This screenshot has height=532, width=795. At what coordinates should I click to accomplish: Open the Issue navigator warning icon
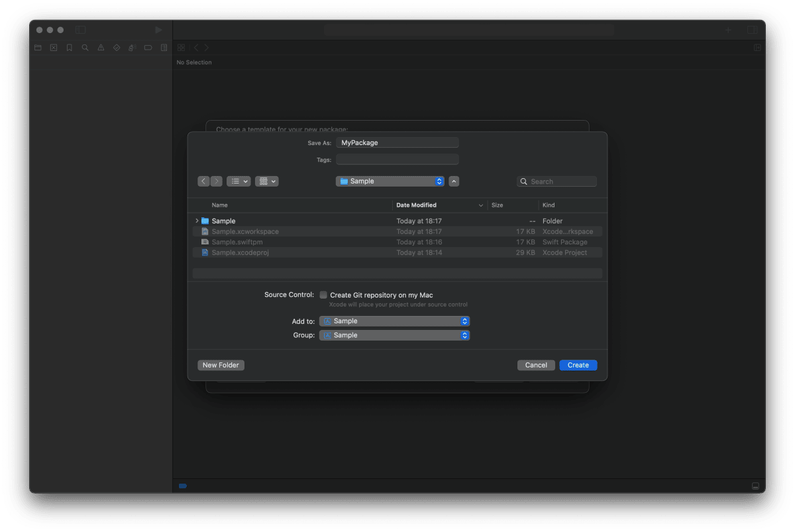[101, 48]
